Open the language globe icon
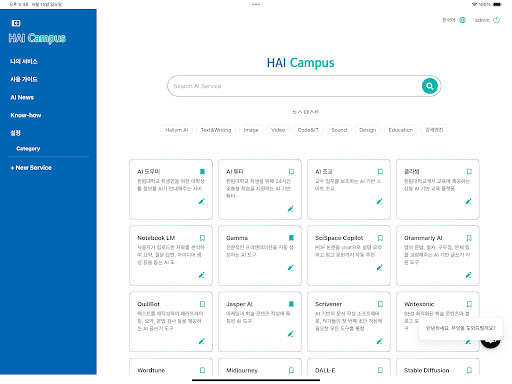This screenshot has width=512, height=384. pyautogui.click(x=462, y=20)
